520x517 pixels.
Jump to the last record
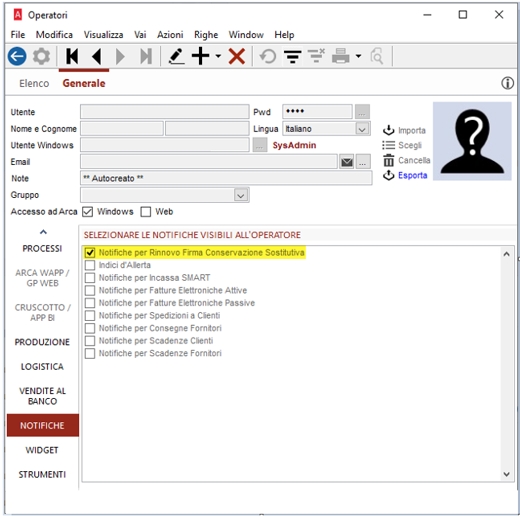point(146,56)
